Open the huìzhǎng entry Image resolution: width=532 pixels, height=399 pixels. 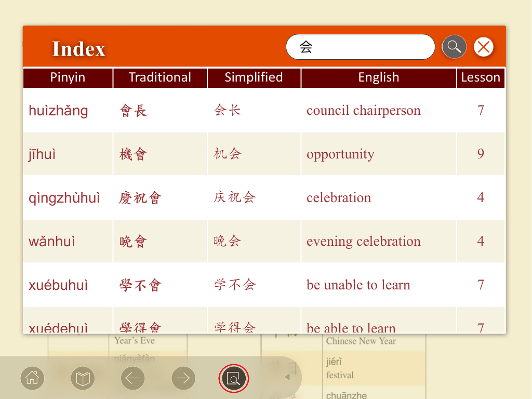point(58,111)
